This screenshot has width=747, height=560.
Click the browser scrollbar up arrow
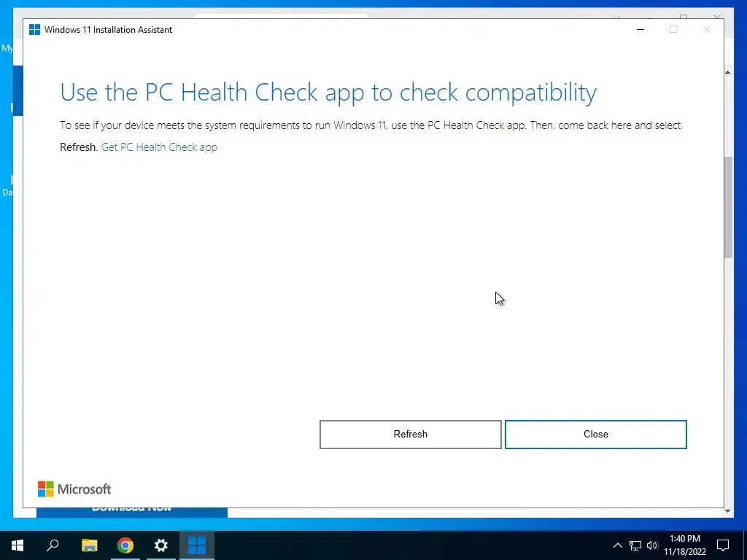727,72
